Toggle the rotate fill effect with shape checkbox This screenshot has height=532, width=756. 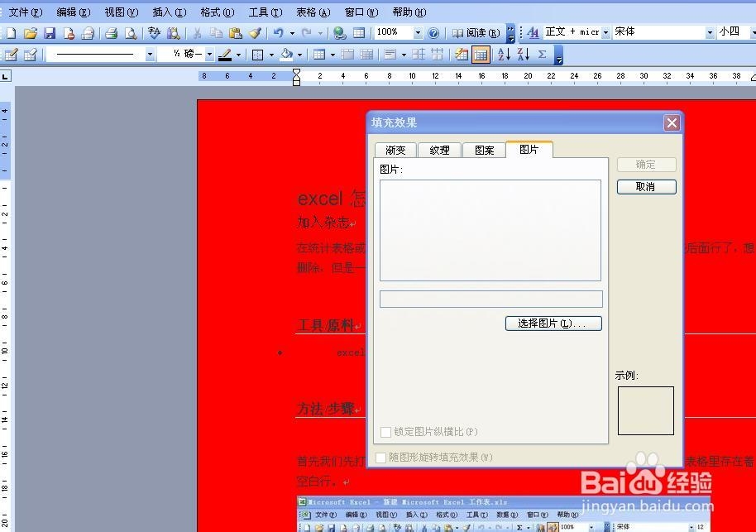(380, 458)
